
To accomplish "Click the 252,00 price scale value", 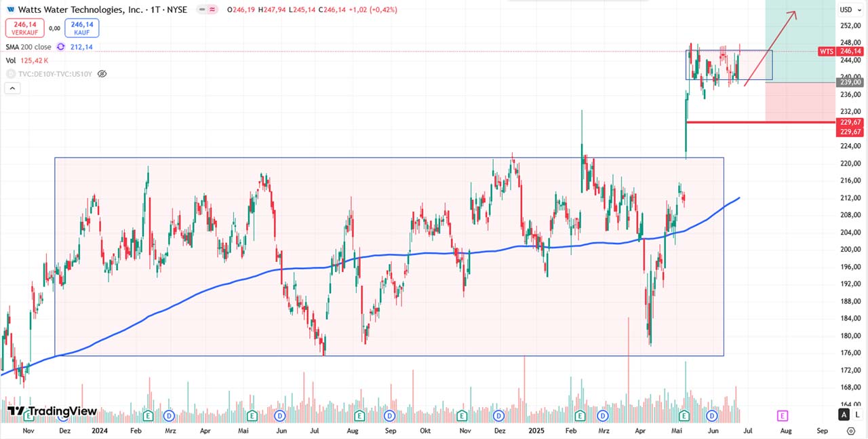I will (850, 26).
